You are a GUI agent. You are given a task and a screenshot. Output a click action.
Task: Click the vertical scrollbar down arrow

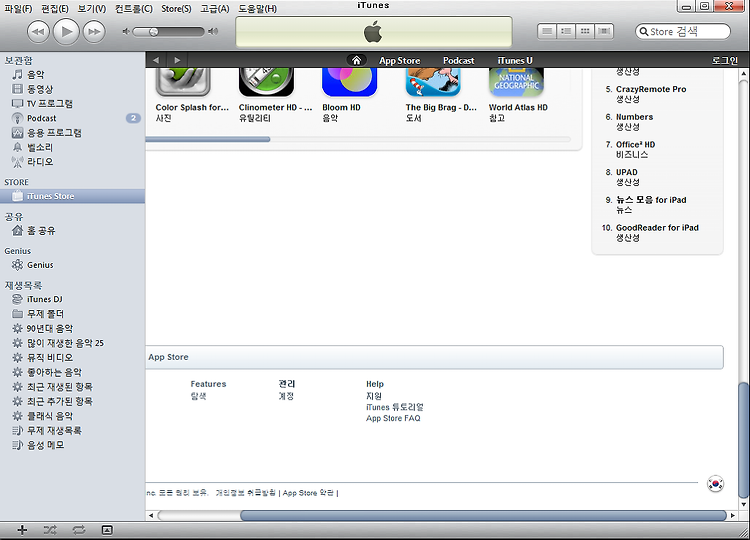tap(743, 505)
